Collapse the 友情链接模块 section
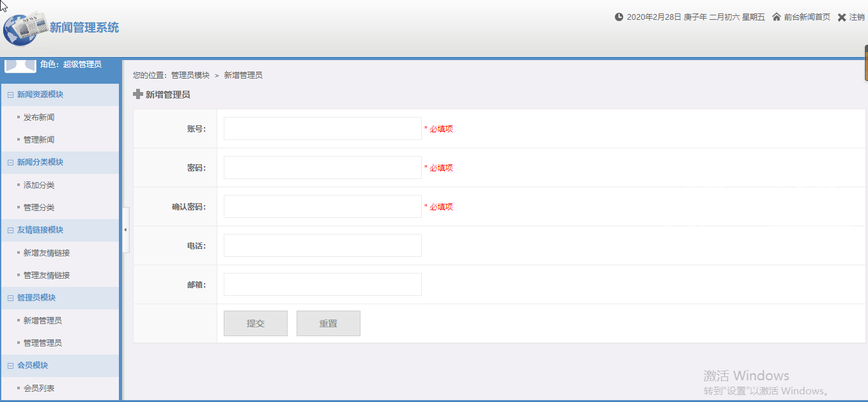868x402 pixels. pyautogui.click(x=10, y=230)
